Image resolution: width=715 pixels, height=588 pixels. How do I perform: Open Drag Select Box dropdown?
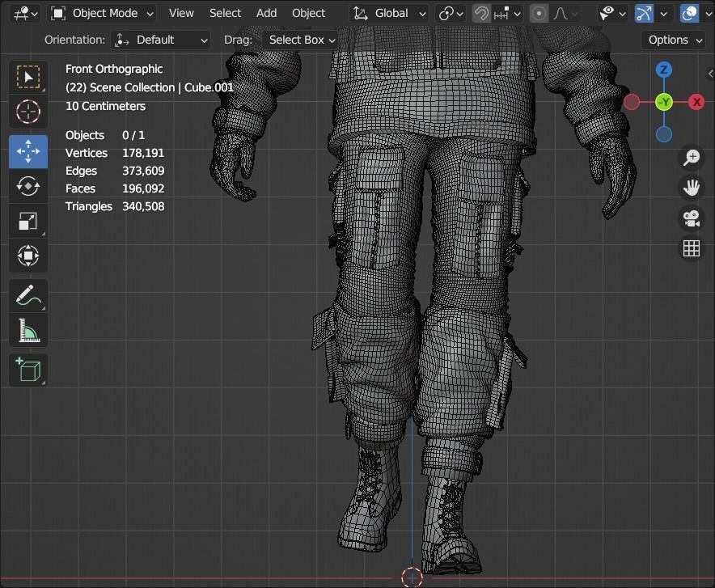pos(300,40)
